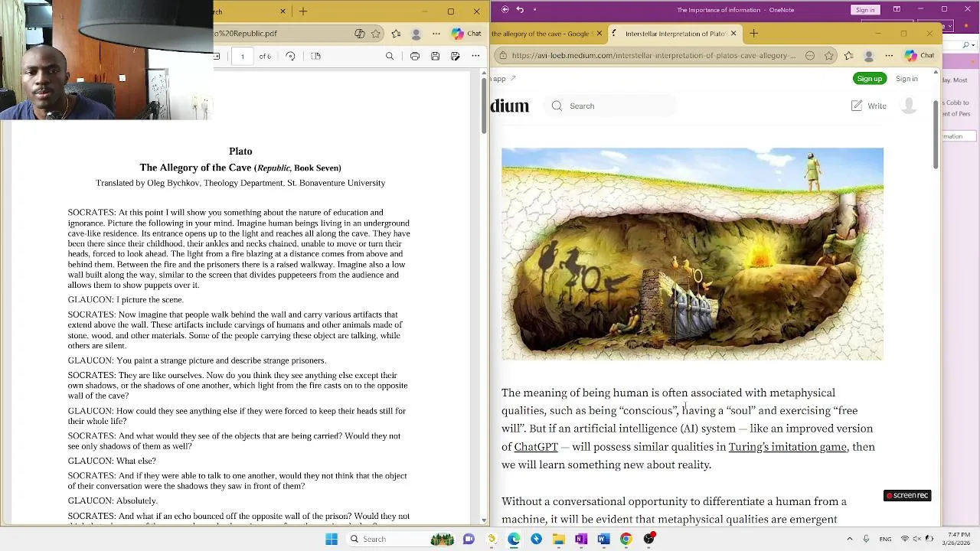Screen dimensions: 980x551
Task: Open favorites list in the Medium browser window
Action: [849, 56]
